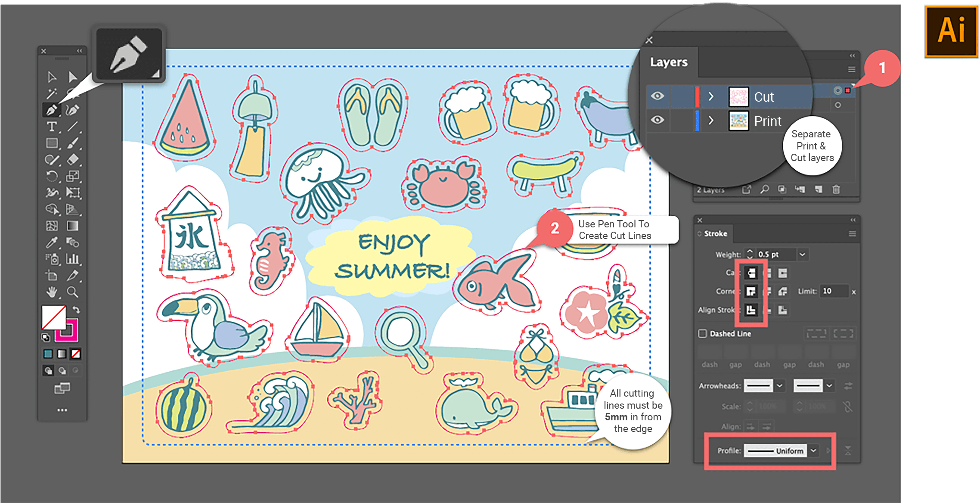Select the Miter Join corner option
The width and height of the screenshot is (980, 503).
tap(751, 291)
